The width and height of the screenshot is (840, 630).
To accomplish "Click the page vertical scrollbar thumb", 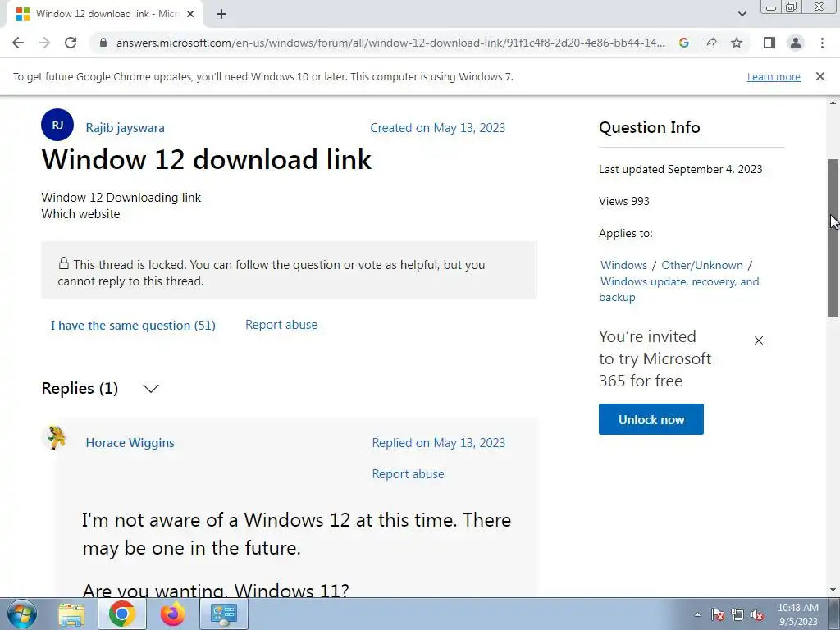I will (833, 237).
